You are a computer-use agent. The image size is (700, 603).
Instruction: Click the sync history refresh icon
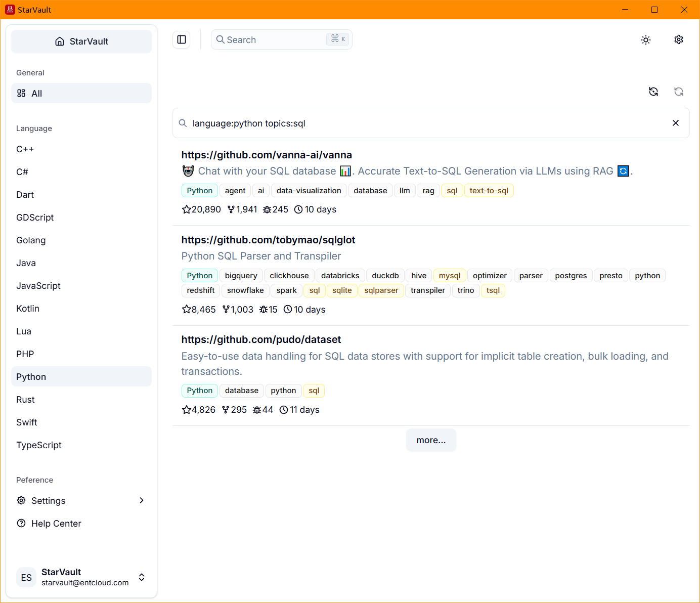653,92
